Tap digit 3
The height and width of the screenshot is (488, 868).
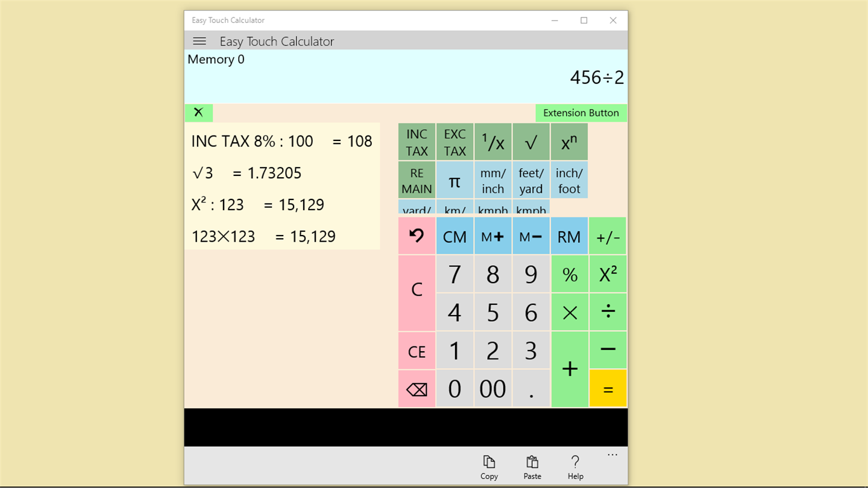coord(531,350)
